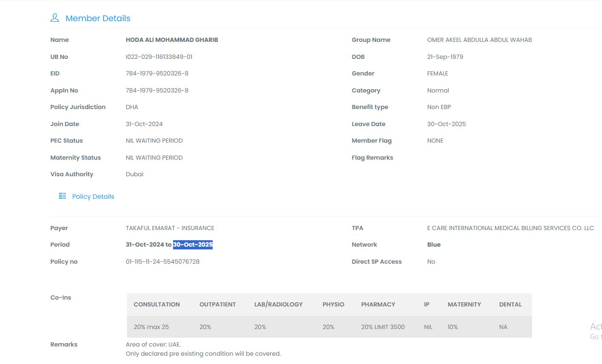Click the Group Name OMER AKEEL ABDULLA

479,40
